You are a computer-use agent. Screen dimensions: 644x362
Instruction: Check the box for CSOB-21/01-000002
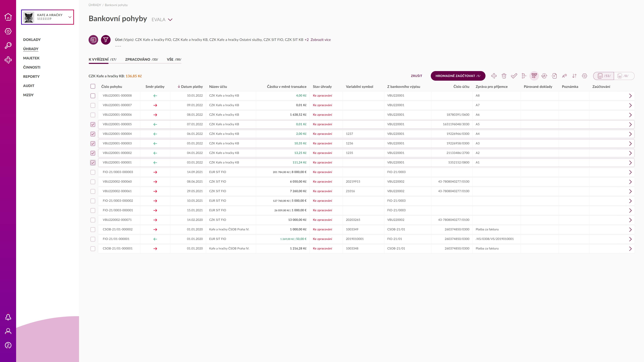coord(93,230)
